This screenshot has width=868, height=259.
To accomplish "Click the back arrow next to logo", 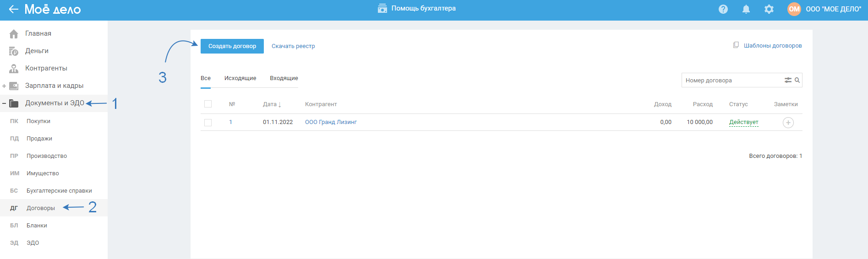I will pos(13,9).
